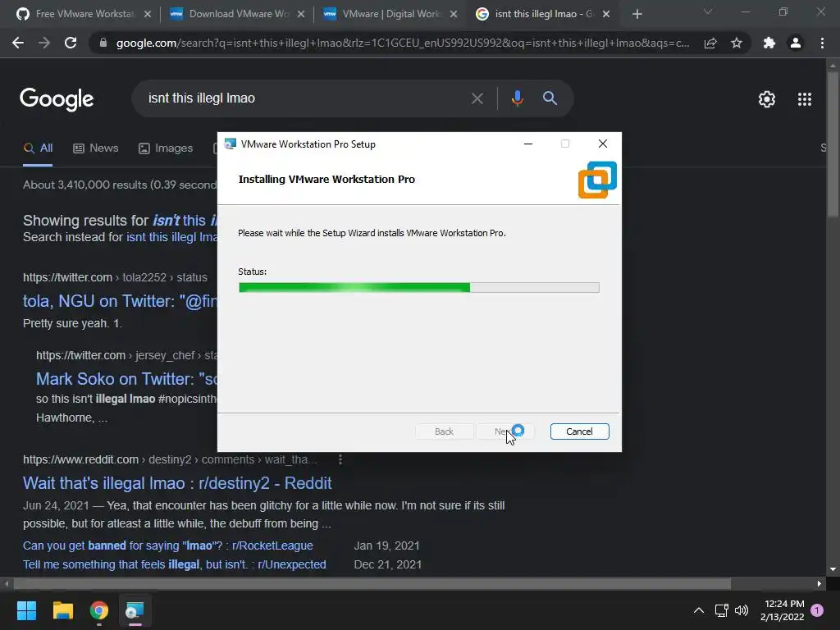Viewport: 840px width, 630px height.
Task: Open the network tray icon
Action: point(721,610)
